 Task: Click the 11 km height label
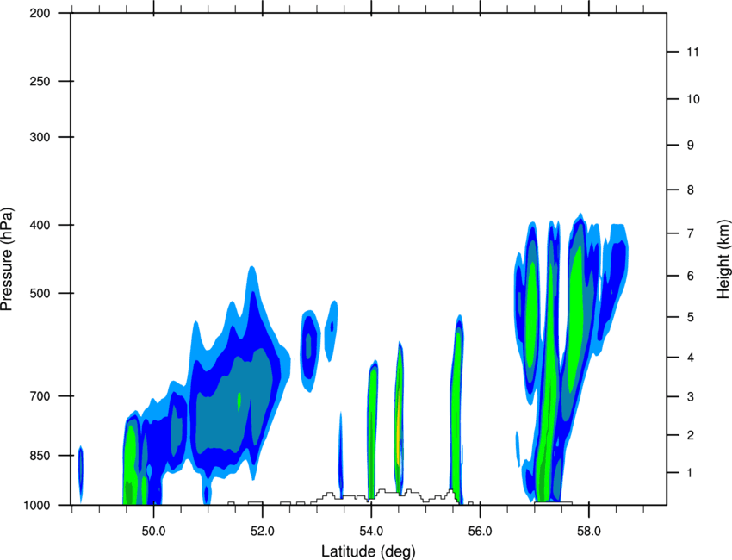point(692,52)
